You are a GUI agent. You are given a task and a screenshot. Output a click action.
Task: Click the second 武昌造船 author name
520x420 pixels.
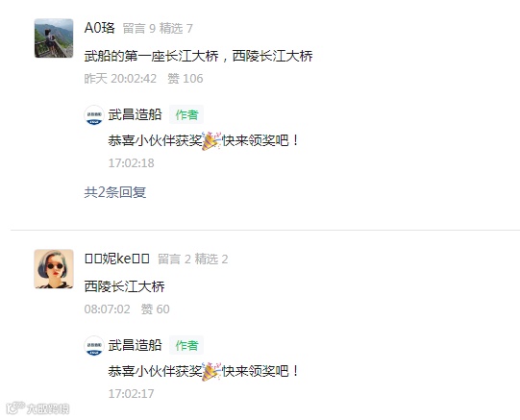tap(135, 345)
